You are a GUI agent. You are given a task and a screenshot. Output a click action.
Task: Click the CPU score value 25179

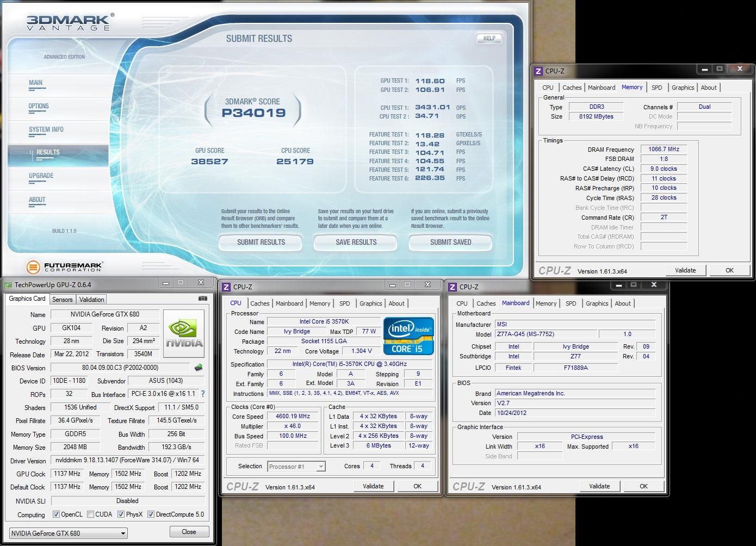(x=295, y=162)
